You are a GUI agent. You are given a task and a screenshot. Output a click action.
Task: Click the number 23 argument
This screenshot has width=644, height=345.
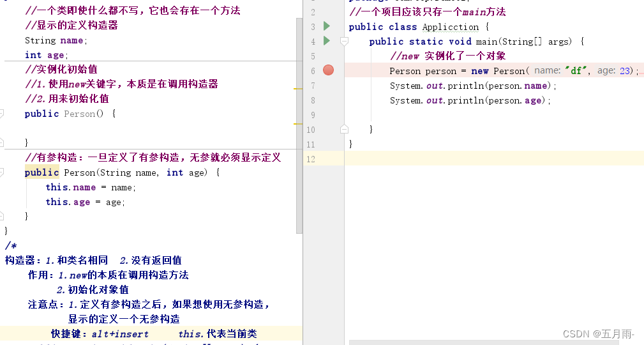coord(625,71)
